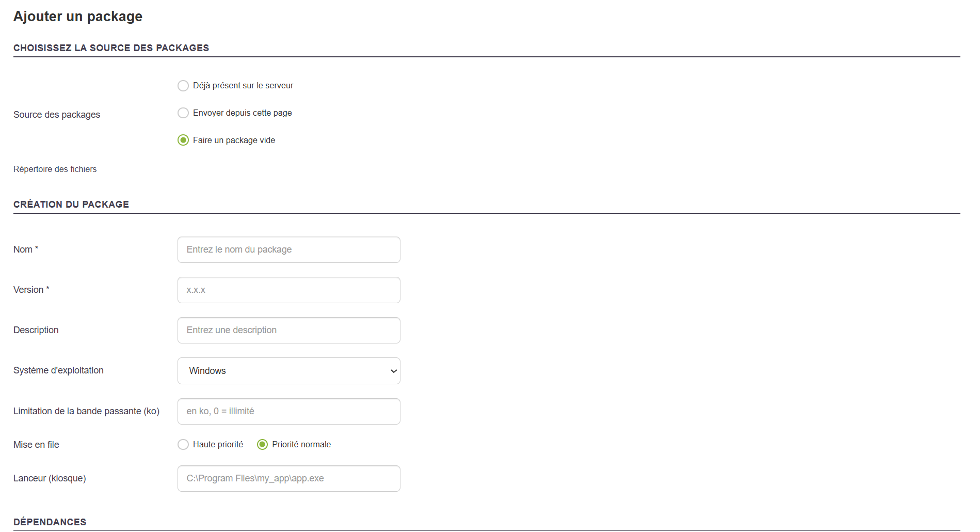The width and height of the screenshot is (980, 532).
Task: Focus the bandwidth limitation input field
Action: [288, 412]
